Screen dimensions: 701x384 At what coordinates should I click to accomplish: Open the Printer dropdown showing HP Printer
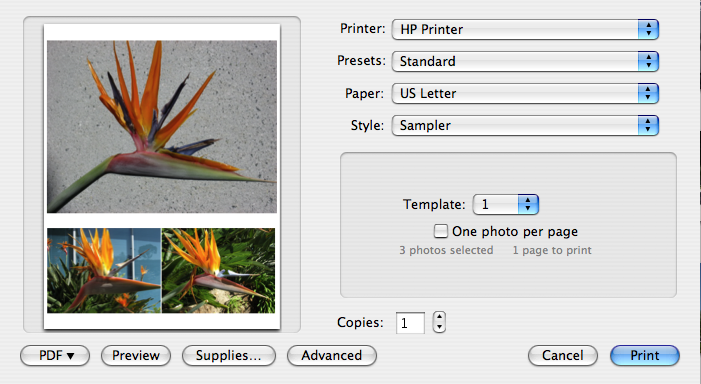[x=525, y=30]
